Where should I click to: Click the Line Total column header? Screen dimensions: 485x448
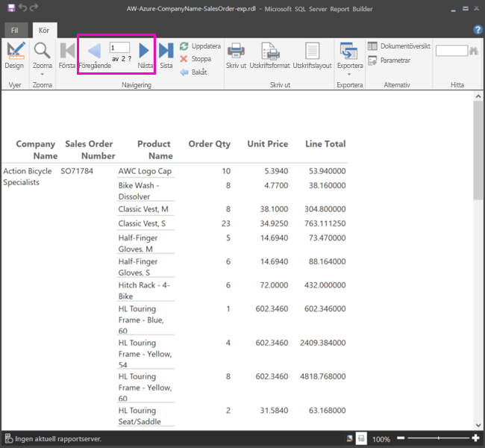point(325,144)
